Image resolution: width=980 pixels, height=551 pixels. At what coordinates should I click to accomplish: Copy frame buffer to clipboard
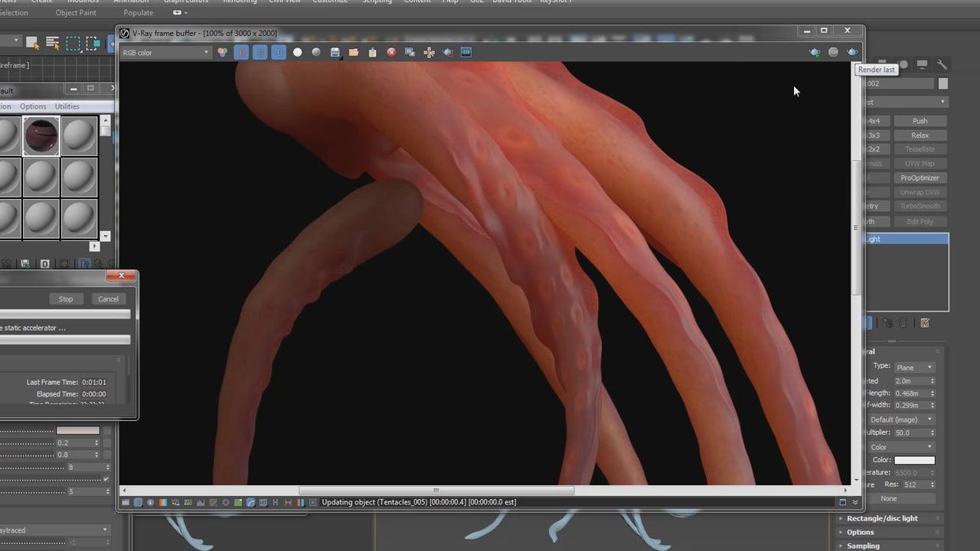tap(372, 52)
